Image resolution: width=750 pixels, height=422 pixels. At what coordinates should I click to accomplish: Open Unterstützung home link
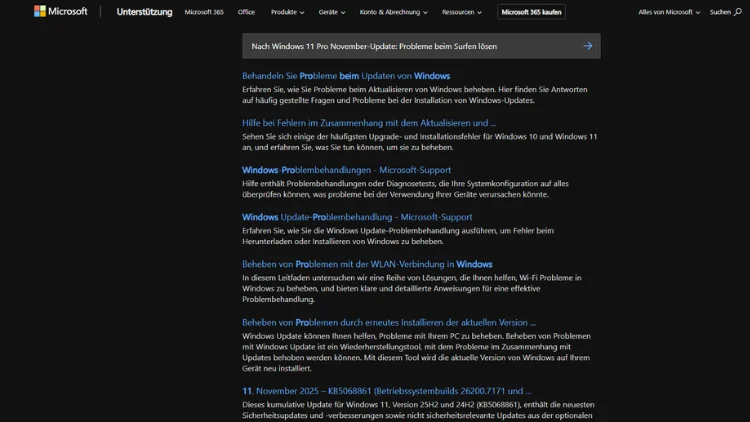(x=144, y=12)
